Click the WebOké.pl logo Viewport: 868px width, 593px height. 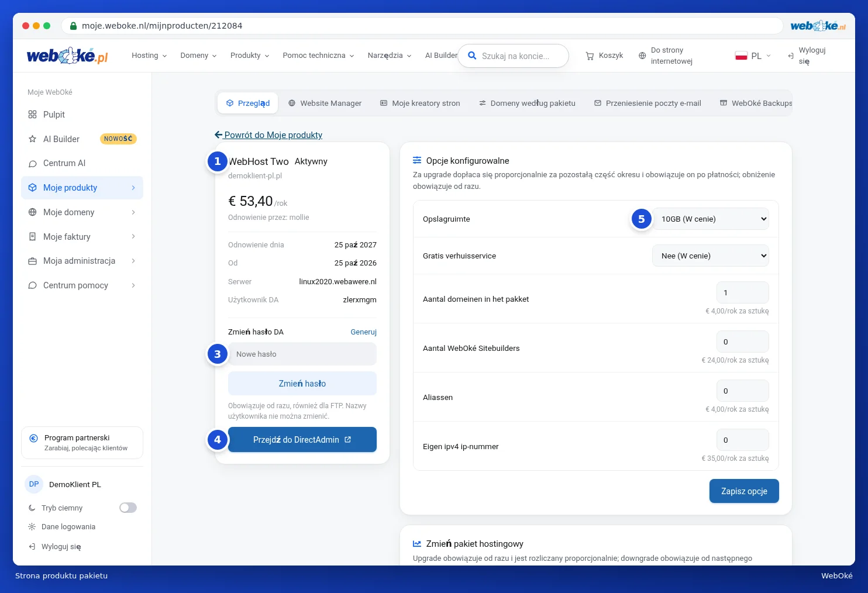coord(67,56)
